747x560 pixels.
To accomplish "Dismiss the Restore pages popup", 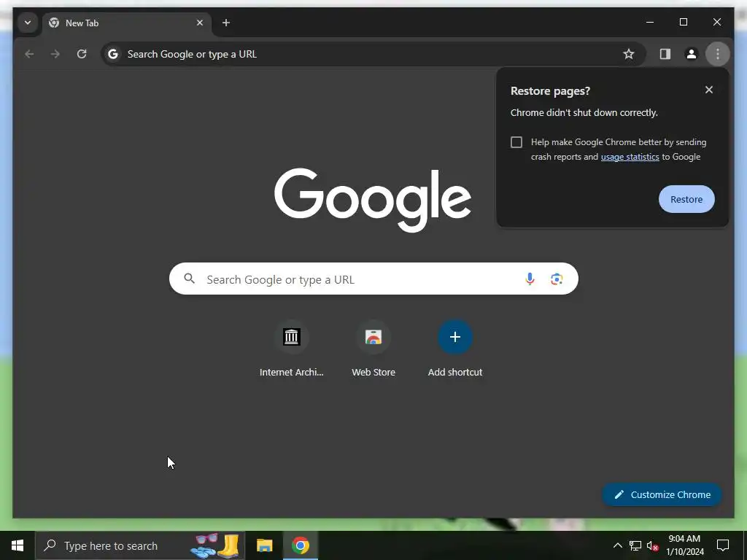I will click(x=709, y=90).
